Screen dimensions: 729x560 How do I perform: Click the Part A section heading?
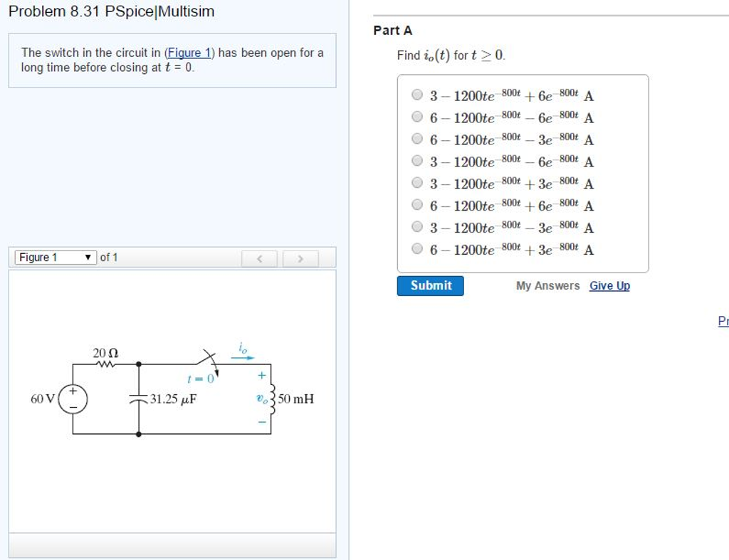[x=392, y=31]
